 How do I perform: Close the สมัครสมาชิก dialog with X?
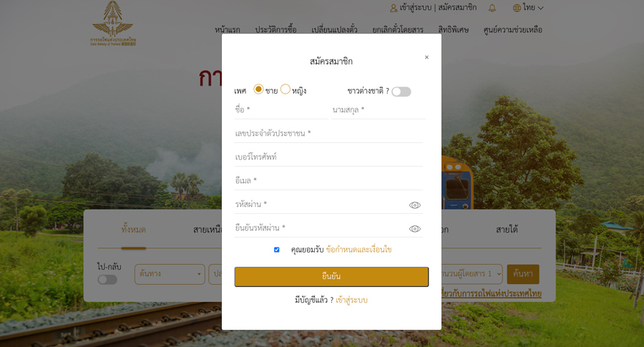(x=426, y=57)
